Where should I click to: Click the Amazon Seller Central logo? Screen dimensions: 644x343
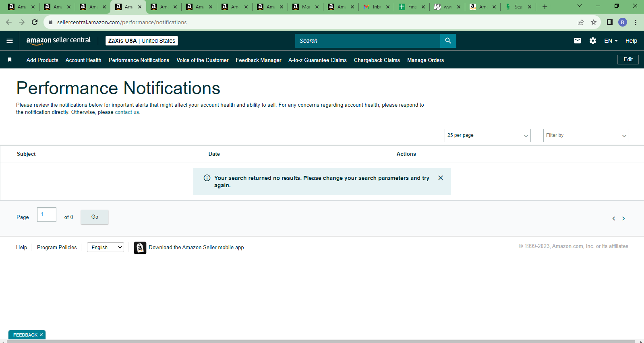click(x=58, y=40)
